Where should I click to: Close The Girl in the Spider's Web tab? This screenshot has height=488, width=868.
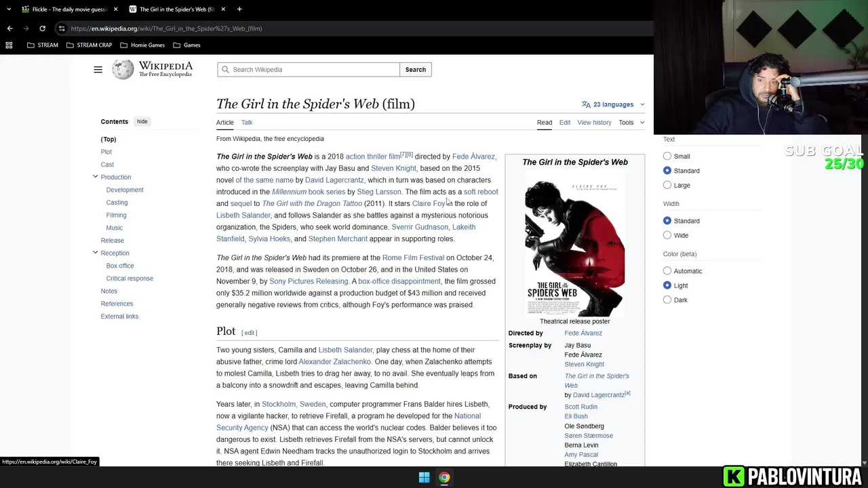click(x=223, y=9)
